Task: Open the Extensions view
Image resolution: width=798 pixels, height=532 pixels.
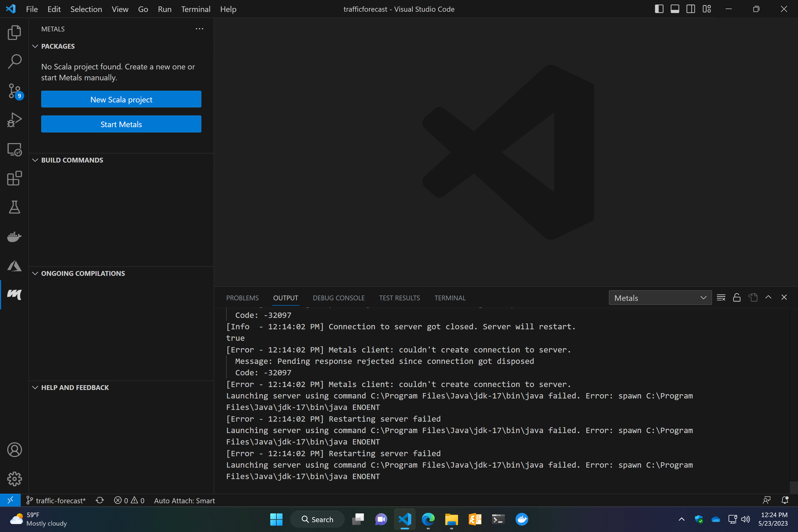Action: (x=14, y=178)
